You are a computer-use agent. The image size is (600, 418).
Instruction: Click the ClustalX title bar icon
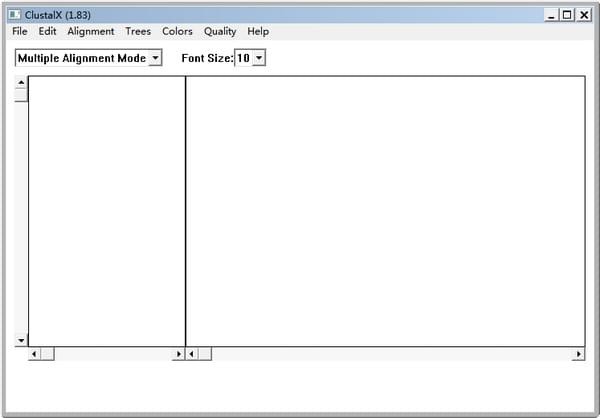pyautogui.click(x=15, y=15)
